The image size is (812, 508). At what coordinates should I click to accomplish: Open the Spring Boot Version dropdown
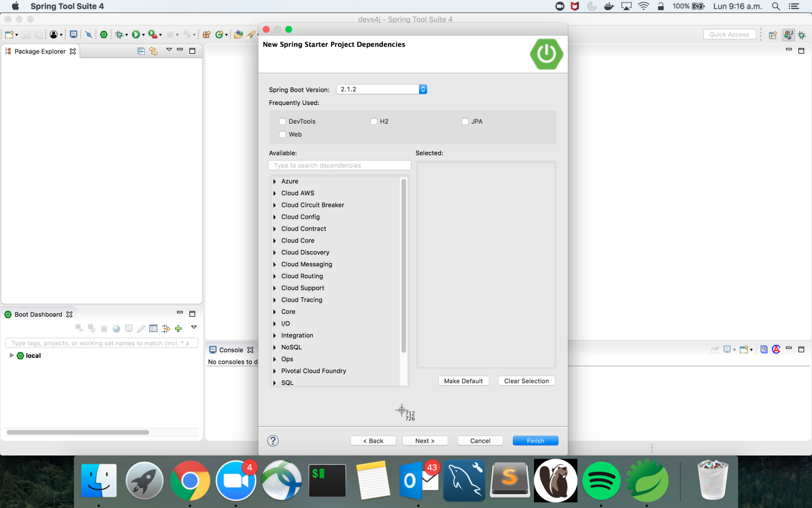pyautogui.click(x=423, y=89)
